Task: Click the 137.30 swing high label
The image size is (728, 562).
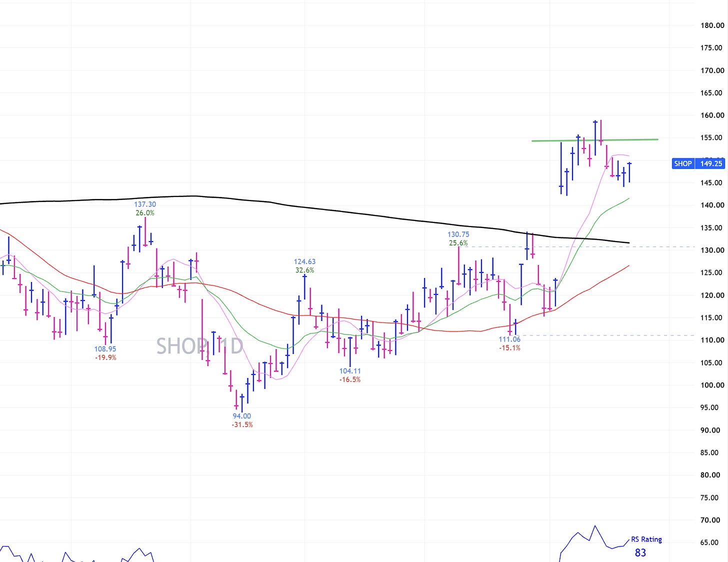Action: tap(145, 204)
